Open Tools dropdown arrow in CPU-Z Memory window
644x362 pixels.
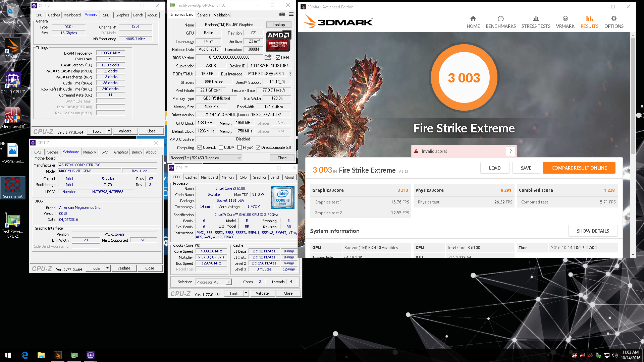109,131
